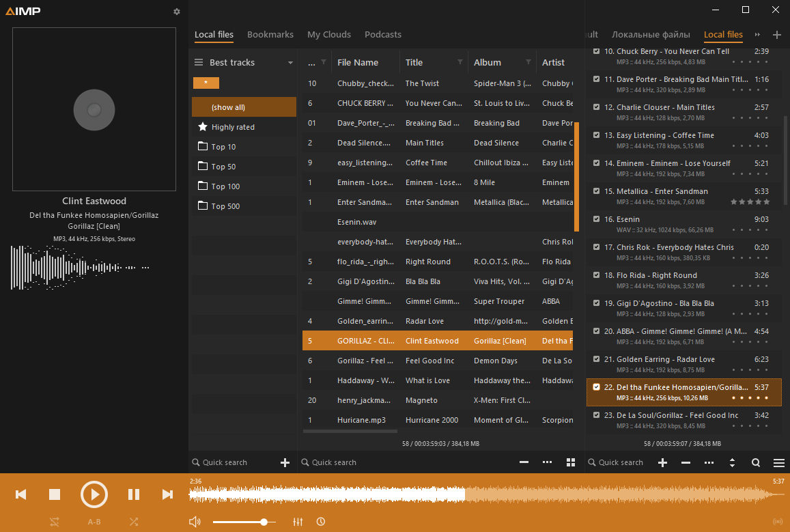Mute sound via speaker icon
This screenshot has height=532, width=790.
195,522
